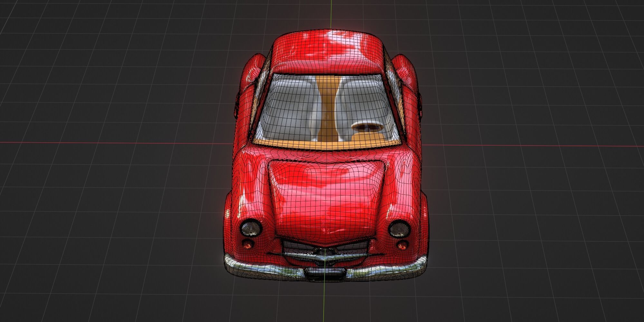Select the large headlight on the steering wheel side
The width and height of the screenshot is (644, 322).
click(399, 228)
